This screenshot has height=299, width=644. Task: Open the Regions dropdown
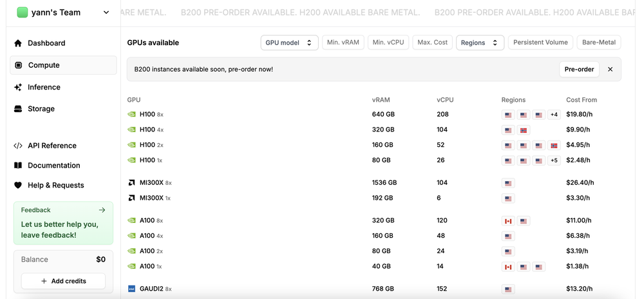pos(480,43)
